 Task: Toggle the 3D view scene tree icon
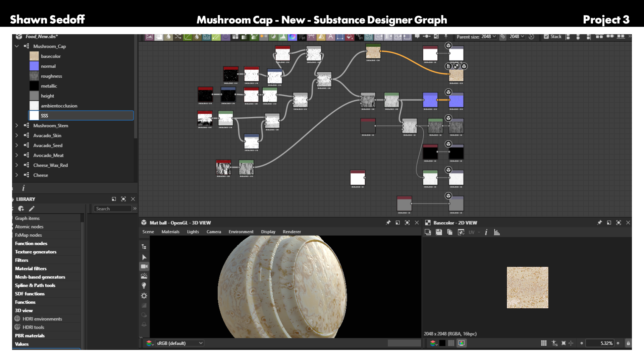coord(144,247)
